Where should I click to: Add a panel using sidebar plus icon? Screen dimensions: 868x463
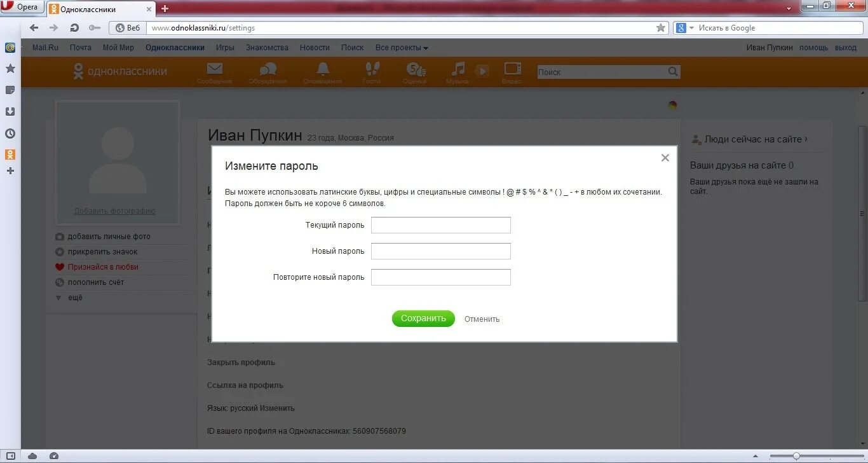coord(10,170)
